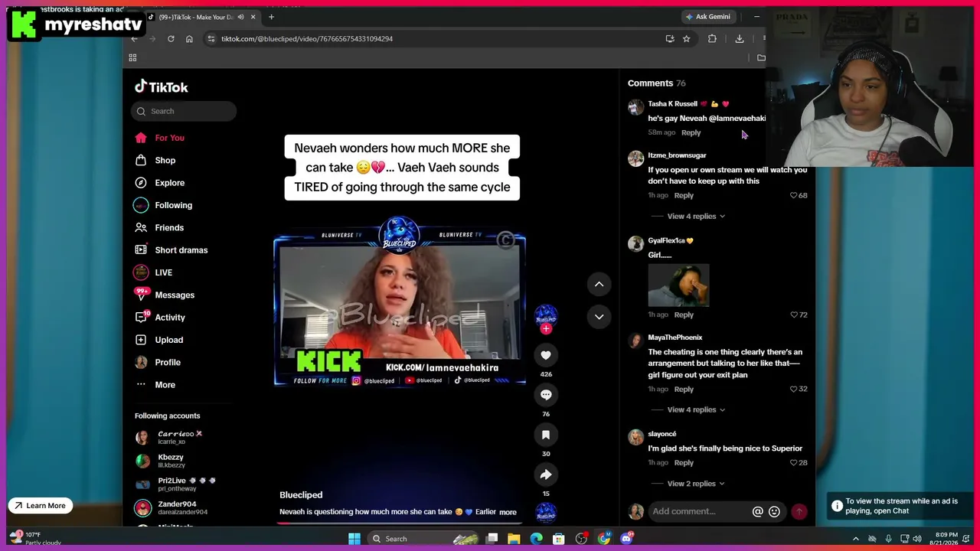Open the all bookmarks folder
Screen dimensions: 980x551
(761, 57)
